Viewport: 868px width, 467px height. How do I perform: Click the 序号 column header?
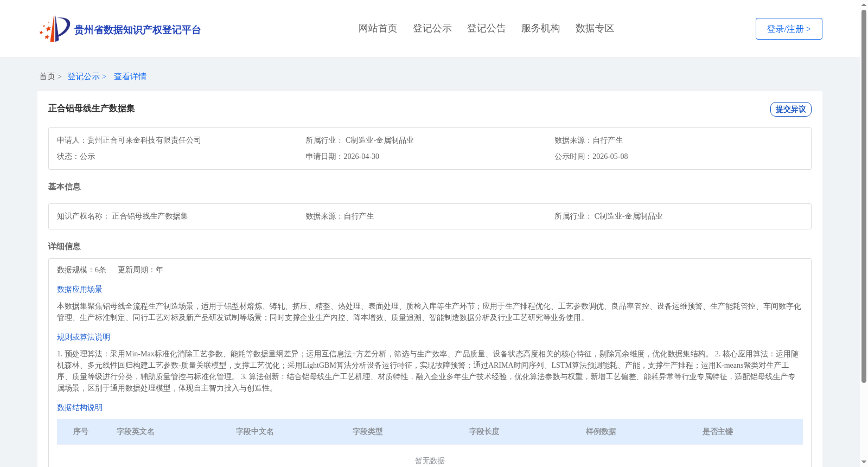pyautogui.click(x=81, y=432)
